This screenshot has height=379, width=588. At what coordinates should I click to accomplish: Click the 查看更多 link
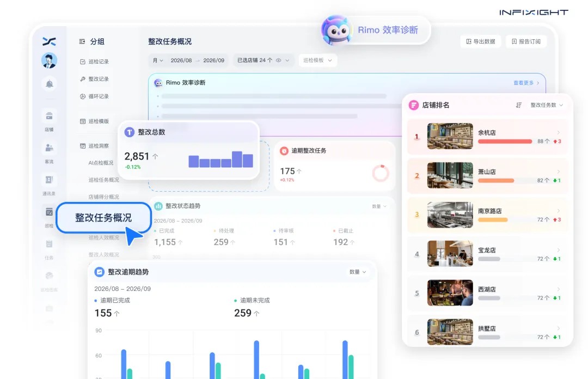(x=526, y=83)
